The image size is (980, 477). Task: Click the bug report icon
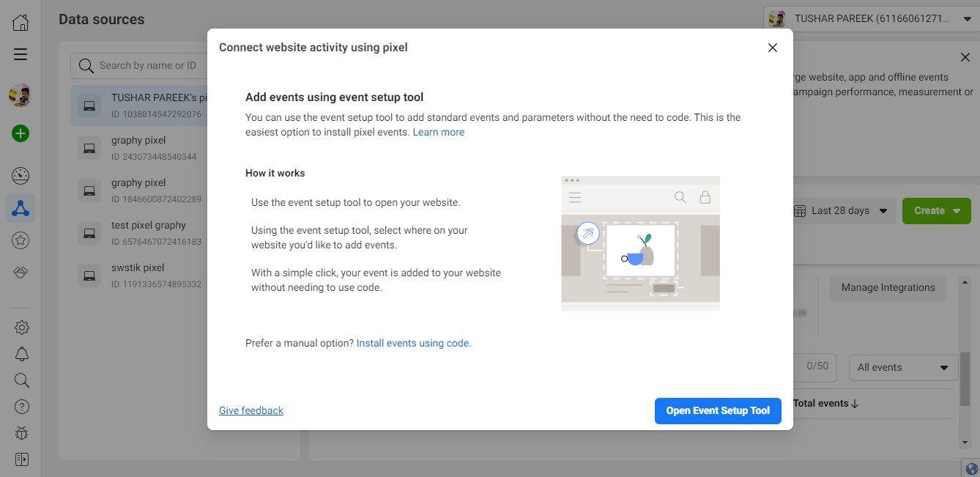[22, 433]
